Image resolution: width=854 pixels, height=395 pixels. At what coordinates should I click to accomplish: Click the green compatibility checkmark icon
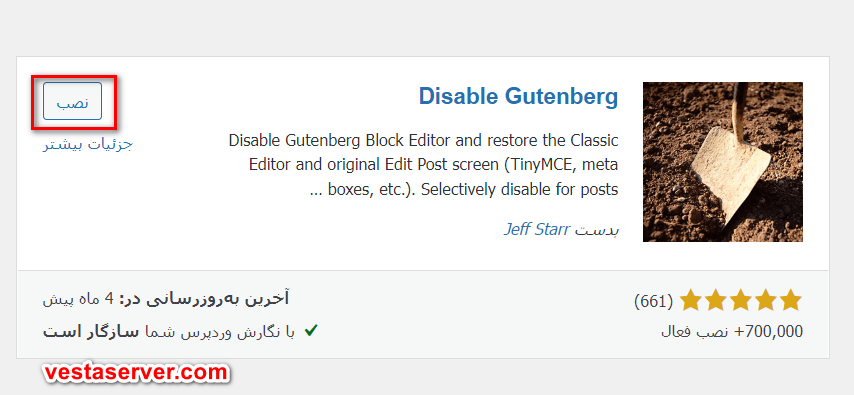coord(311,331)
